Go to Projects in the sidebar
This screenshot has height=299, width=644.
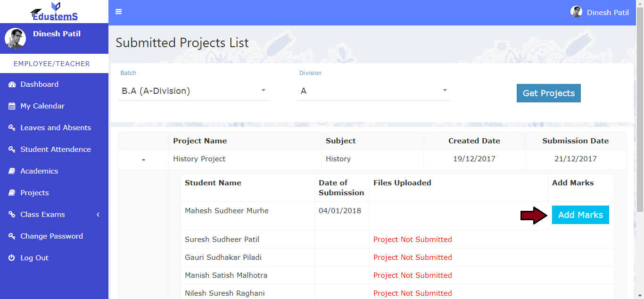[34, 193]
